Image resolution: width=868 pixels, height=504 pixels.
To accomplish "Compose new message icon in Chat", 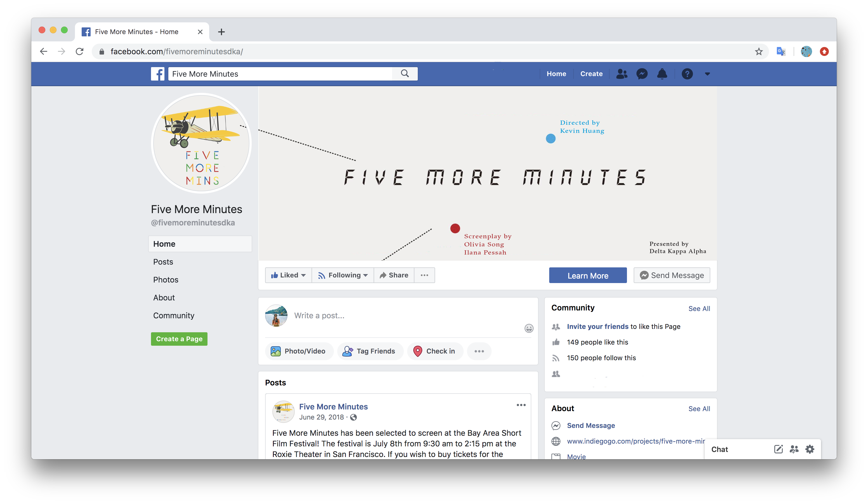I will coord(778,449).
